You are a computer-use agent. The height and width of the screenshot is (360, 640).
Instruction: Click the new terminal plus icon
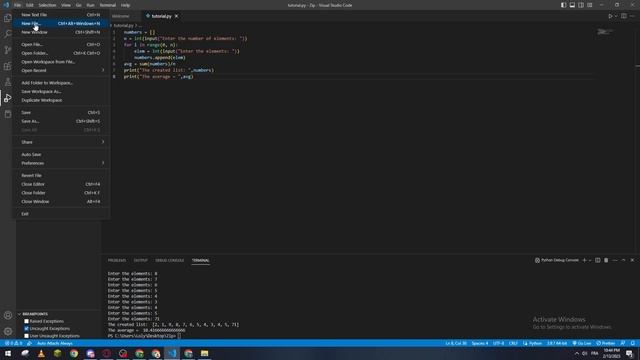point(584,260)
